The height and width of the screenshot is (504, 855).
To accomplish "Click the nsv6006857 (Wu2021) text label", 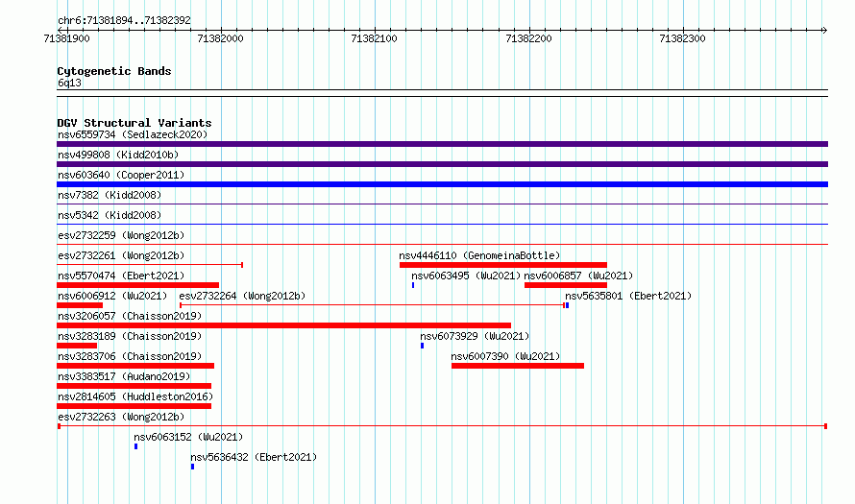I will (578, 276).
